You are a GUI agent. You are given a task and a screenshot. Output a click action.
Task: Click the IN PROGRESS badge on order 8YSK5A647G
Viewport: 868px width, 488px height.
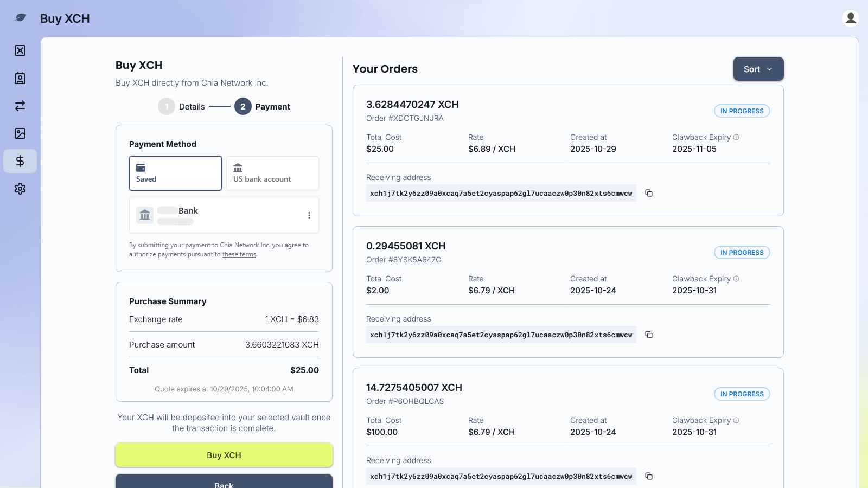[x=742, y=252]
